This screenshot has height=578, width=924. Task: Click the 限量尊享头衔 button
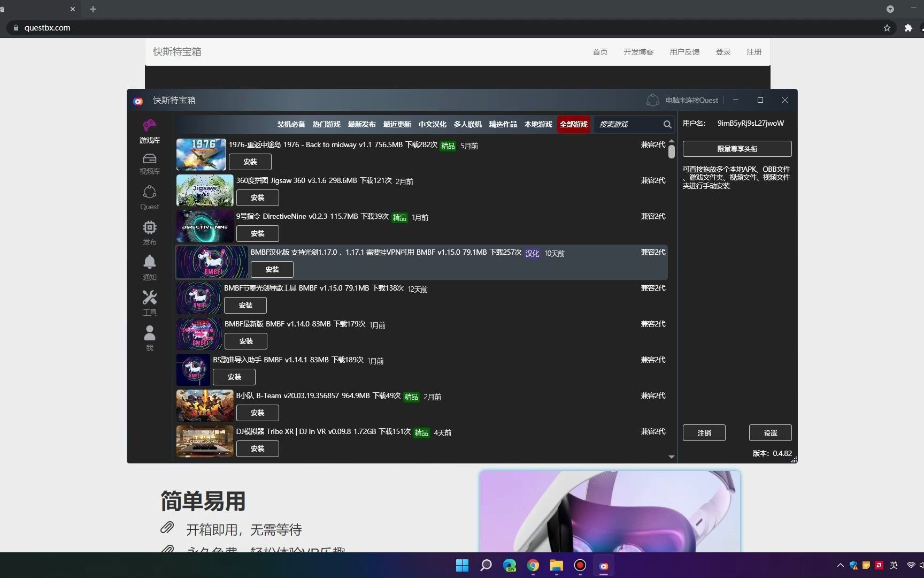[x=737, y=149]
